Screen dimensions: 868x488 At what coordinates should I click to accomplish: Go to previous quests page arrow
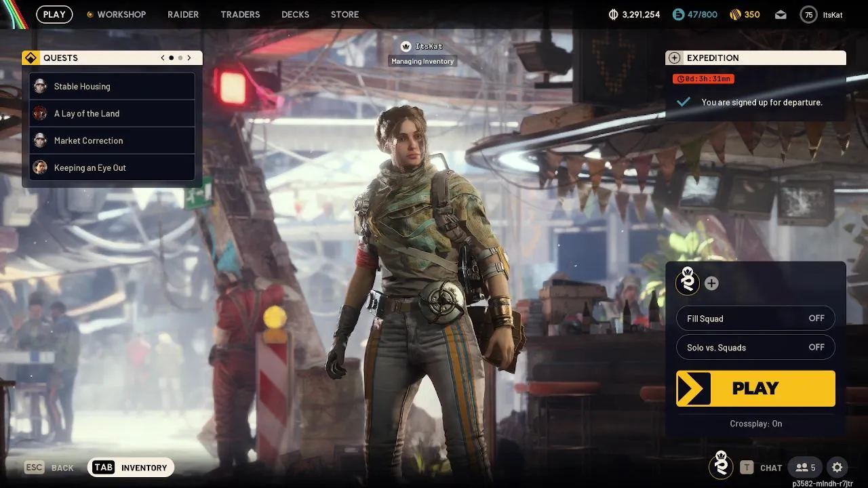coord(163,58)
